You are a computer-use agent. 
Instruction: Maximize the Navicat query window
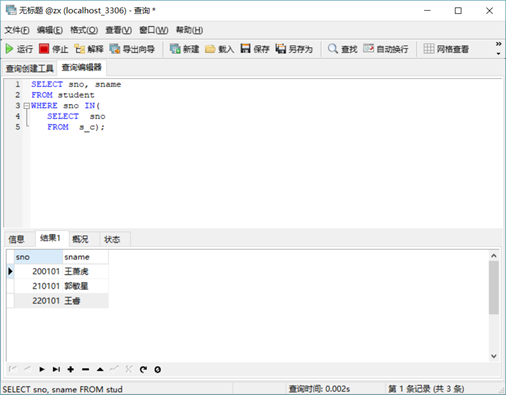point(458,11)
